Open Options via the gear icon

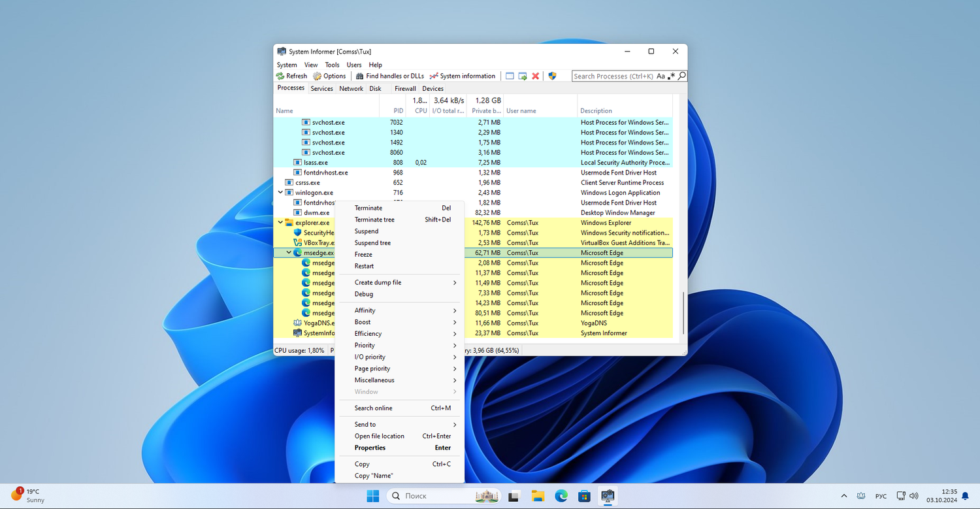click(x=317, y=76)
